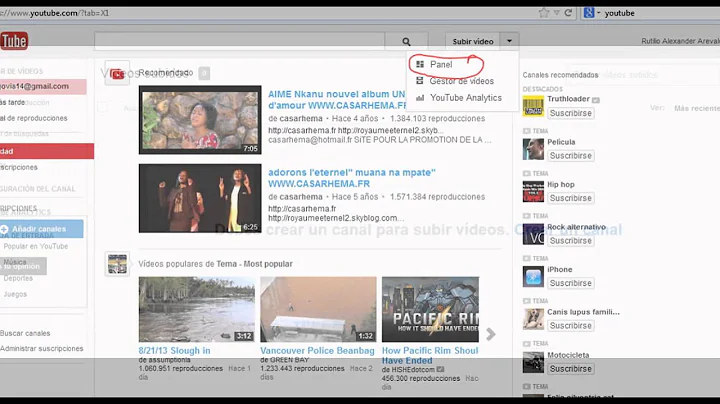Click Rock alternativo channel name

click(576, 227)
